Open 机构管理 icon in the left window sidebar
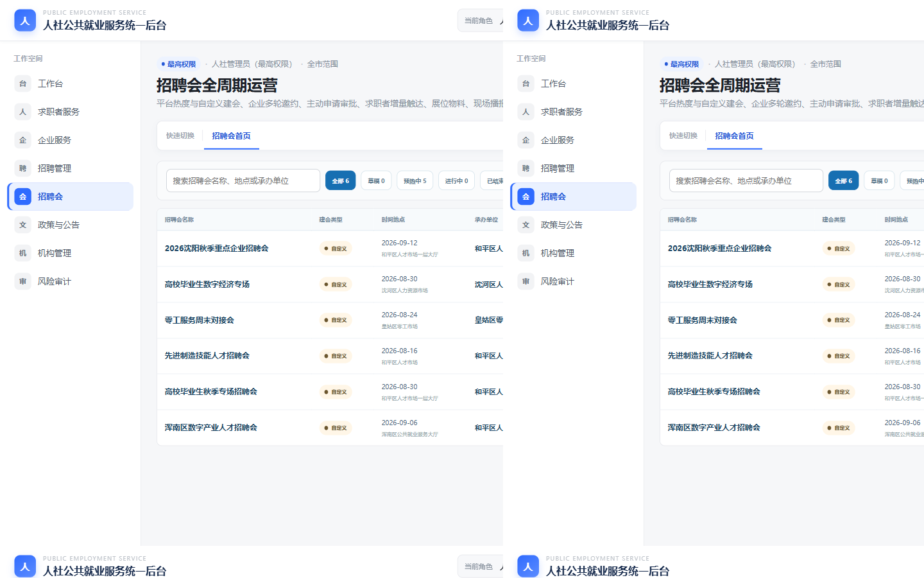Screen dimensions: 924x578 coord(22,253)
